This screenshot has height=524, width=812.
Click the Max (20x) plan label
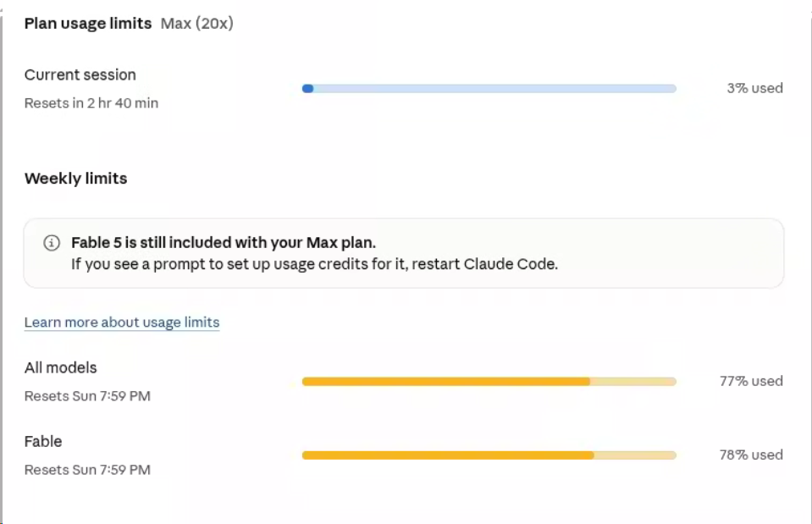(x=196, y=24)
